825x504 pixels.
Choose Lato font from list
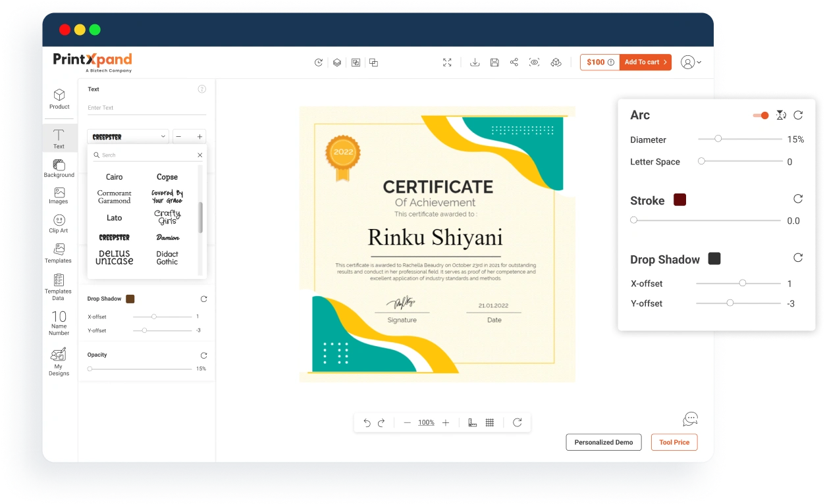tap(115, 218)
